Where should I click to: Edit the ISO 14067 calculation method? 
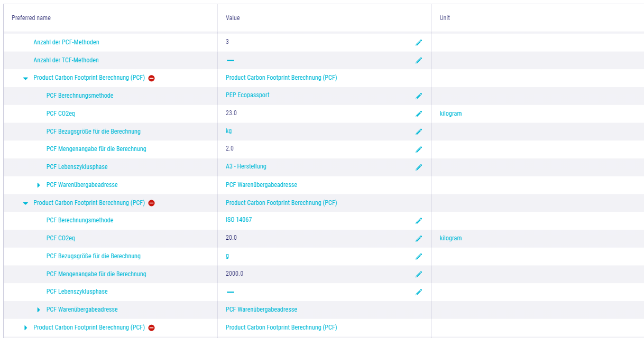[419, 221]
